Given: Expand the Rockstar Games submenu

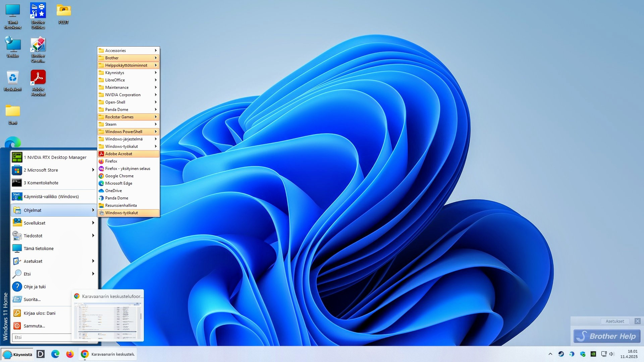Looking at the screenshot, I should click(x=128, y=117).
